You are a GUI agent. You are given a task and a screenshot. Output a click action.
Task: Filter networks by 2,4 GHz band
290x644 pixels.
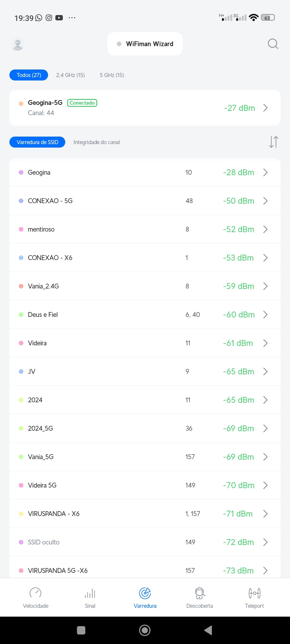coord(70,75)
